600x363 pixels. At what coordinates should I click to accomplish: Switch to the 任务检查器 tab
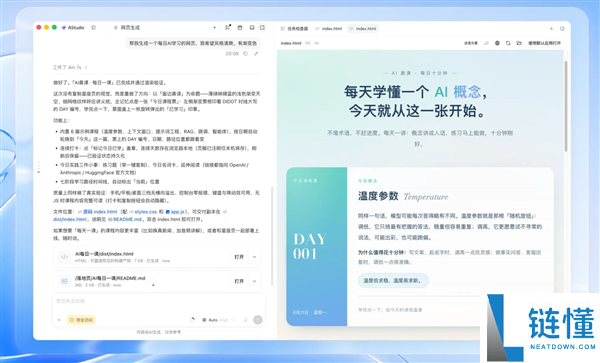tap(294, 28)
